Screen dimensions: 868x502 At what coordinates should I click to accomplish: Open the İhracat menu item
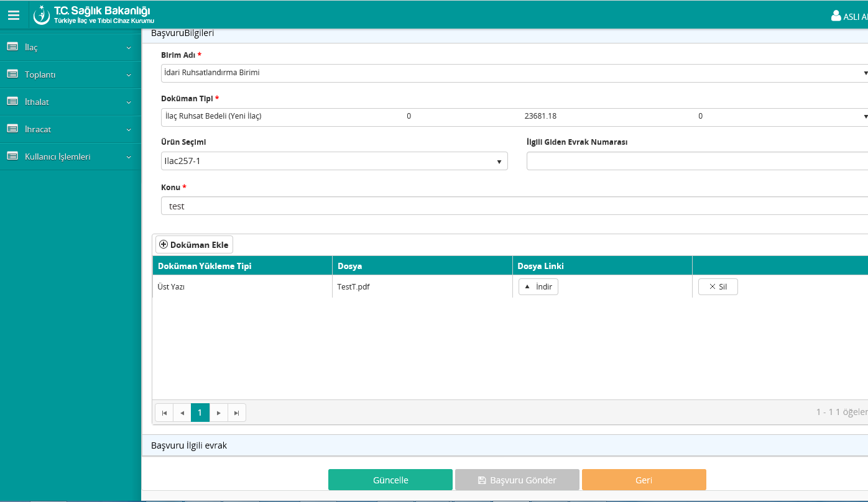pyautogui.click(x=70, y=129)
